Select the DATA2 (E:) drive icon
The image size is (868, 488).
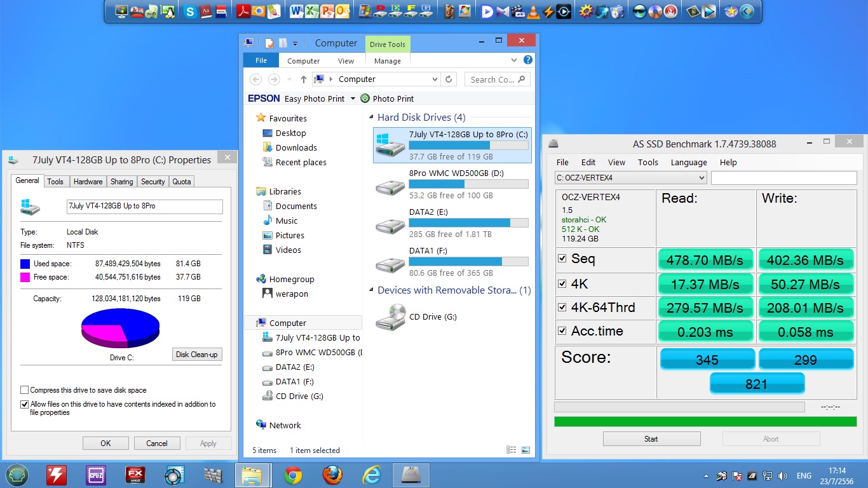coord(389,226)
